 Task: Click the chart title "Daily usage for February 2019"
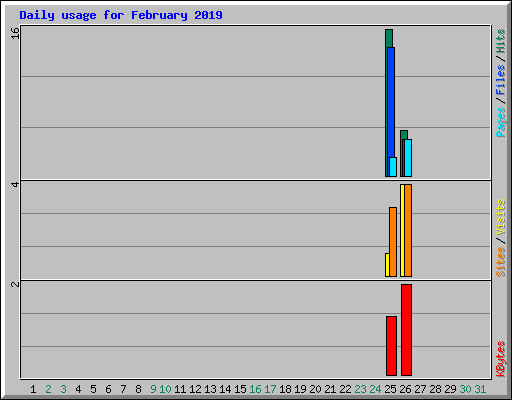click(121, 15)
